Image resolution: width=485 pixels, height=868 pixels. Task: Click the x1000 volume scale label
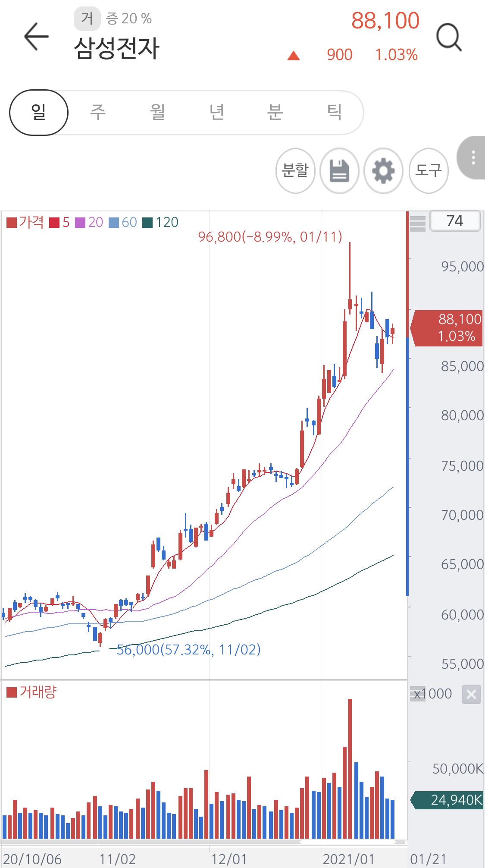pyautogui.click(x=432, y=694)
